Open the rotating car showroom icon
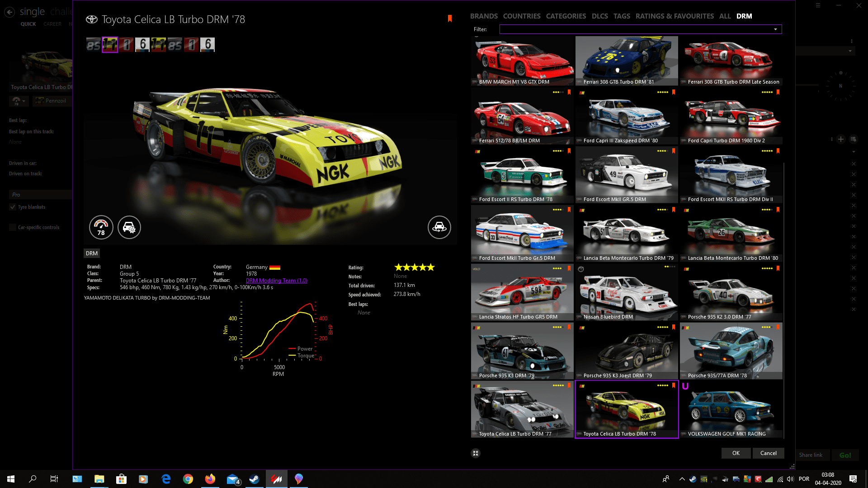 click(x=439, y=227)
